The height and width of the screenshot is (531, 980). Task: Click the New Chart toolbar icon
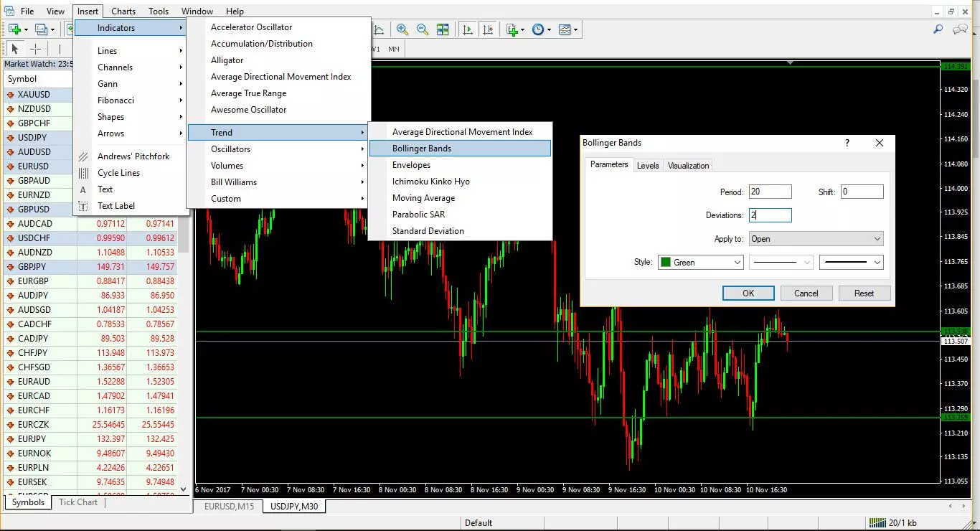point(14,29)
